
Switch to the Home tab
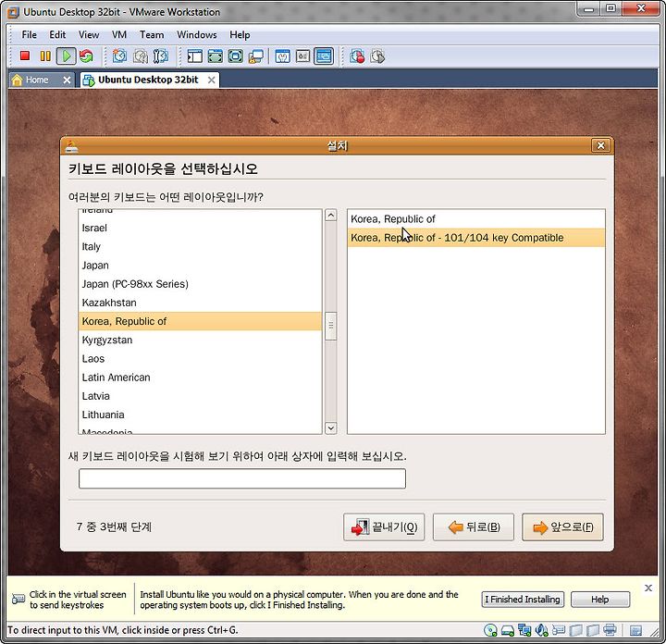pos(37,80)
